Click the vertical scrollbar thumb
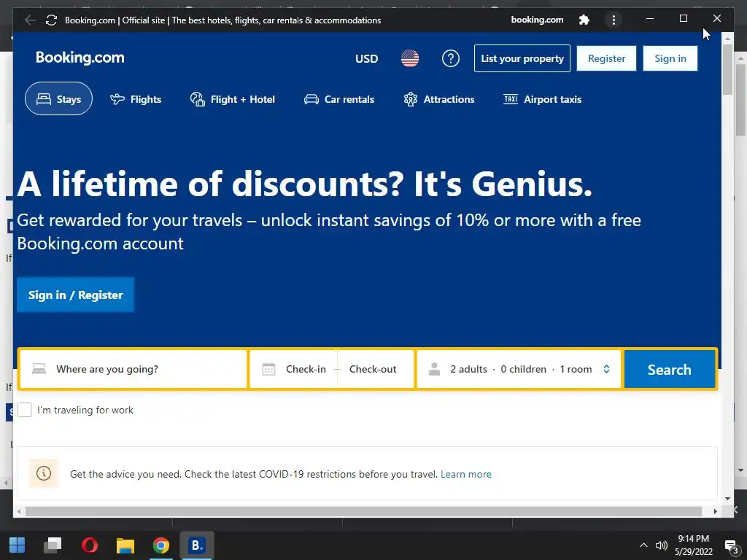The height and width of the screenshot is (560, 747). tap(727, 69)
